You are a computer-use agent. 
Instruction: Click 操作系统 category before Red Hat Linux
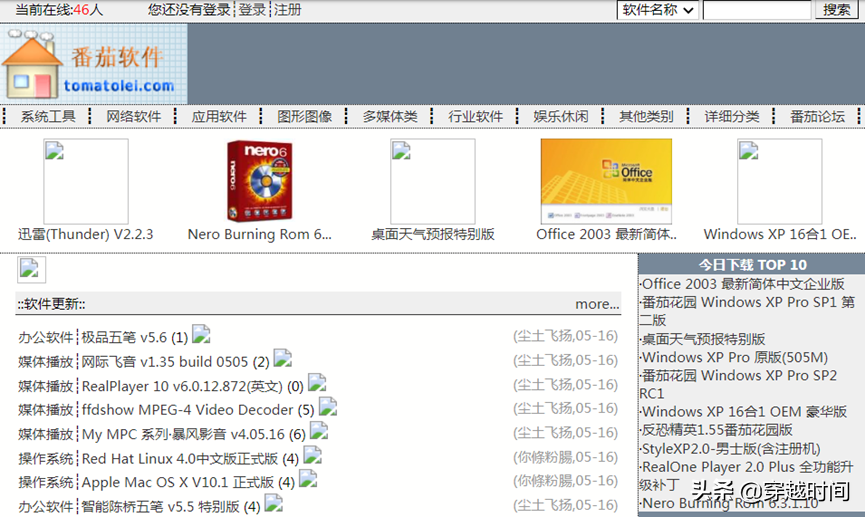coord(45,459)
